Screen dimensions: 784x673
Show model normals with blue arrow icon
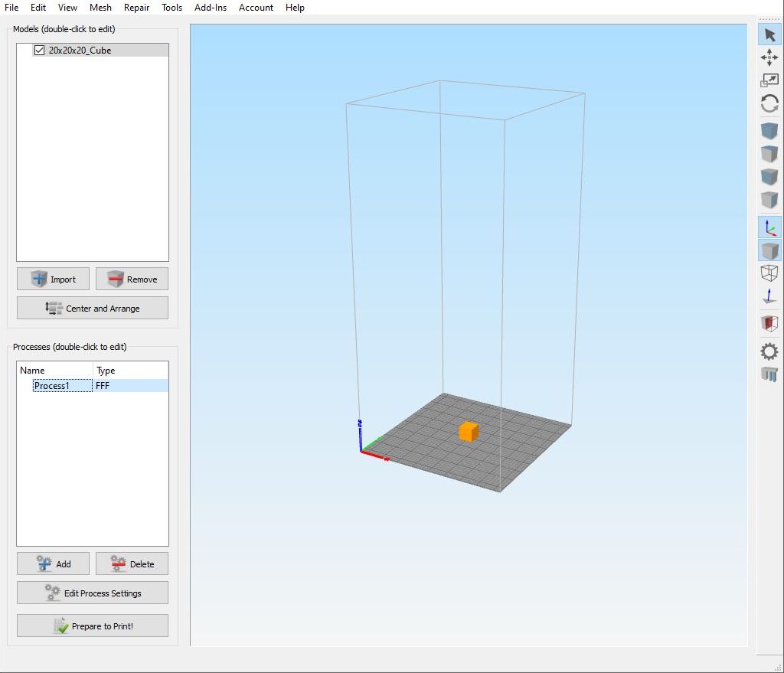769,298
